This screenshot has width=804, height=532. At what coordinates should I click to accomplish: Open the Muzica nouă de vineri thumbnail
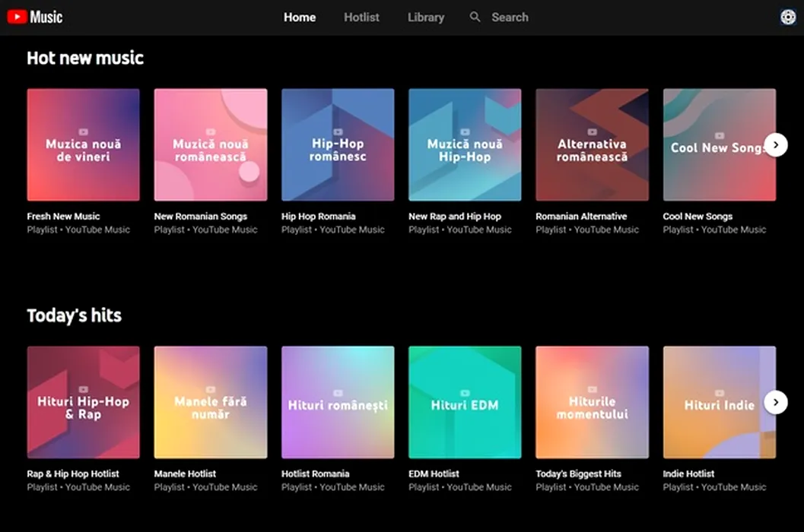point(84,145)
